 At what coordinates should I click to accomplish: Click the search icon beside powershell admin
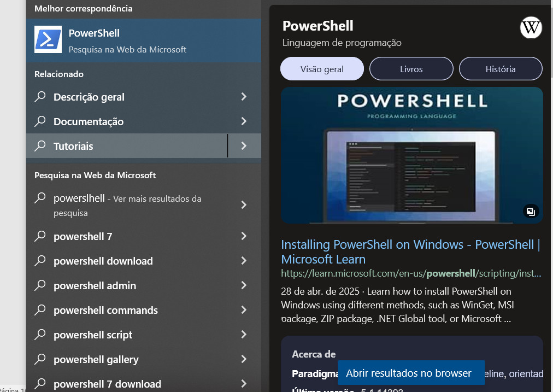tap(40, 285)
